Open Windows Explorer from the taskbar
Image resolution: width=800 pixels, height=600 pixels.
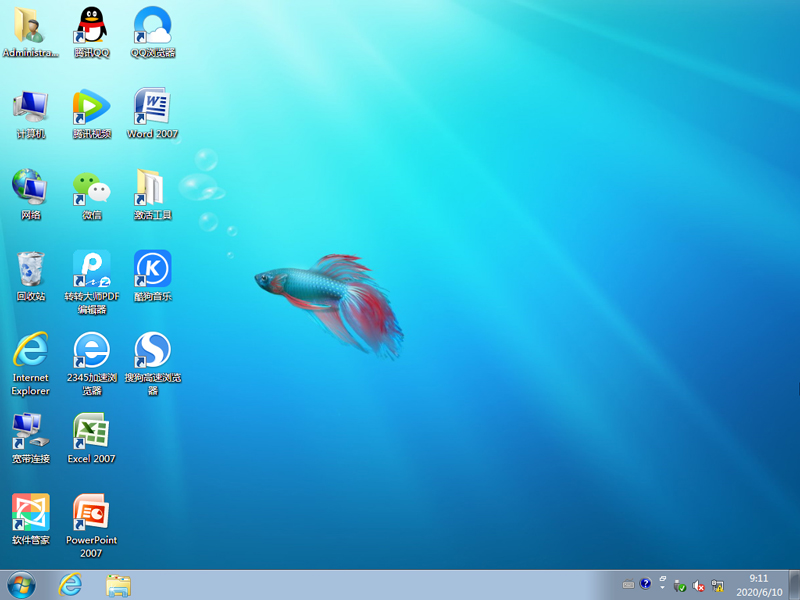(118, 585)
